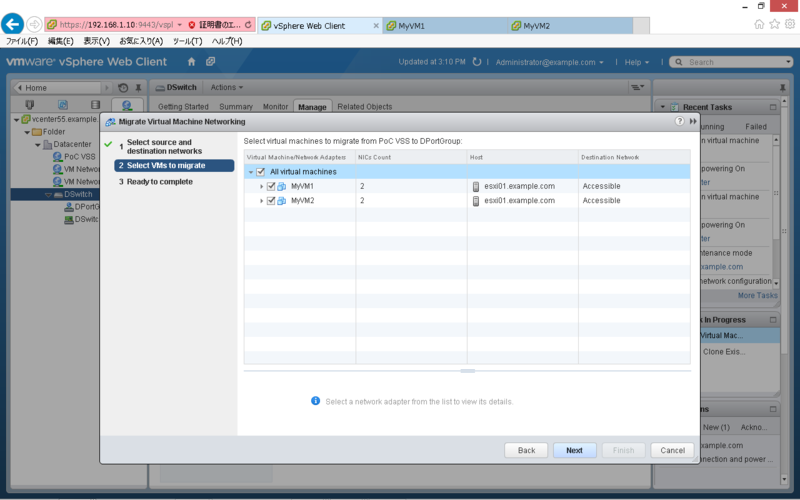Click the horizontal splitter handle below table
This screenshot has width=800, height=500.
point(467,371)
